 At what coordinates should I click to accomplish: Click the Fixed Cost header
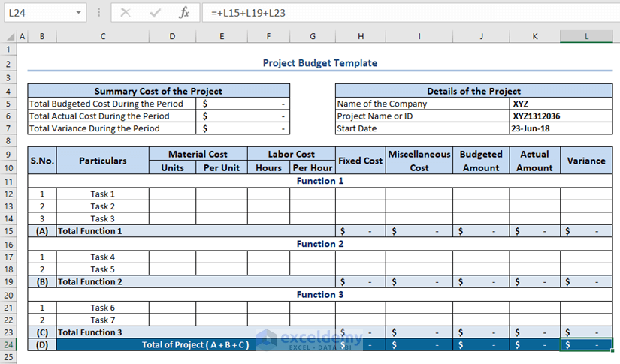pos(361,161)
